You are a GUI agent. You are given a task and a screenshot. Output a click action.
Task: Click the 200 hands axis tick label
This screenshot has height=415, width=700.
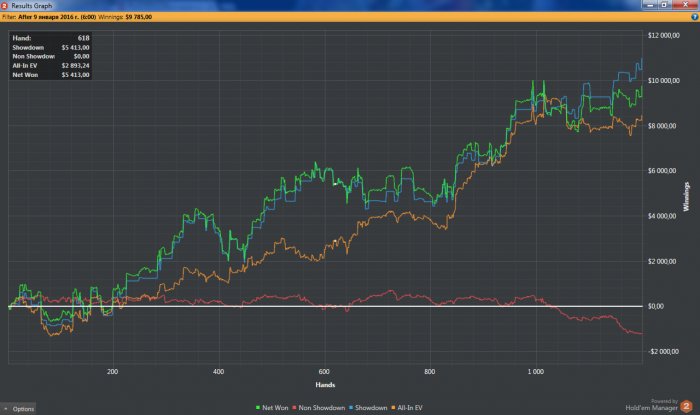[112, 372]
